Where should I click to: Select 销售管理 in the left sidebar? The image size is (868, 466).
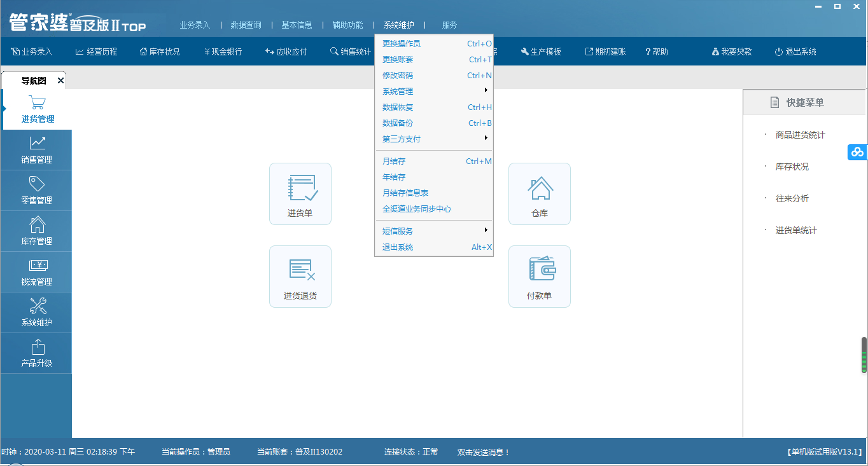point(36,150)
